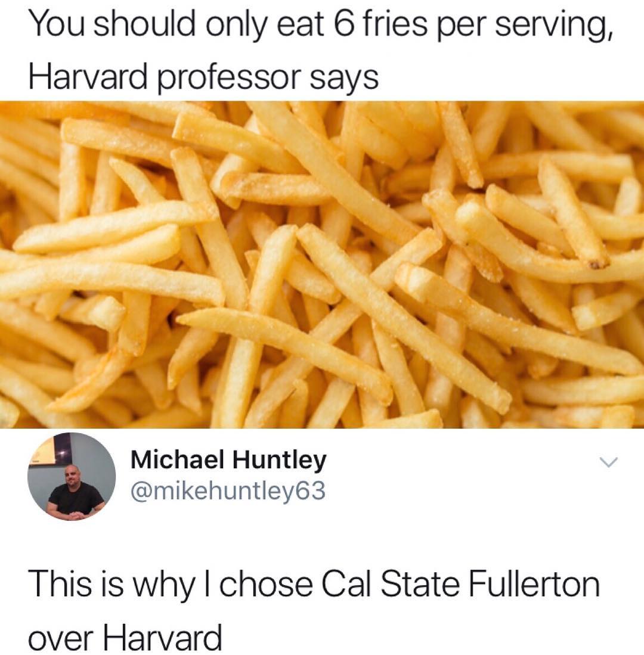This screenshot has height=655, width=644.
Task: Click the "over Harvard" last tweet line
Action: (125, 638)
